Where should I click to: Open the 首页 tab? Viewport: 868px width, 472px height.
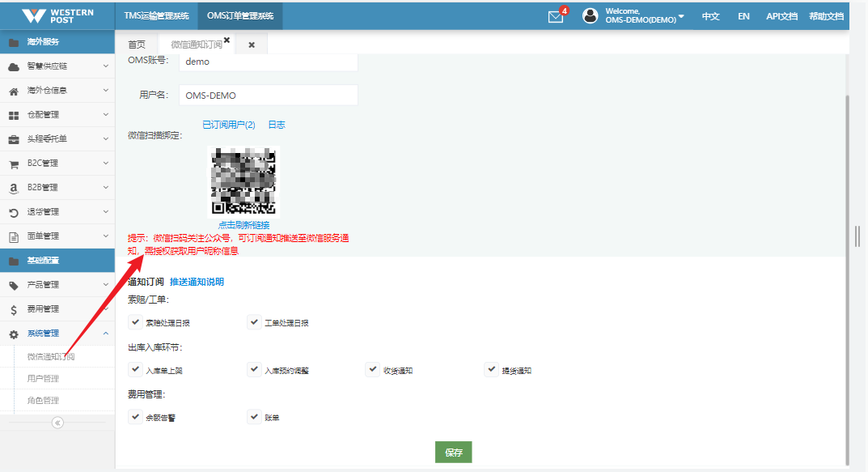pyautogui.click(x=137, y=45)
